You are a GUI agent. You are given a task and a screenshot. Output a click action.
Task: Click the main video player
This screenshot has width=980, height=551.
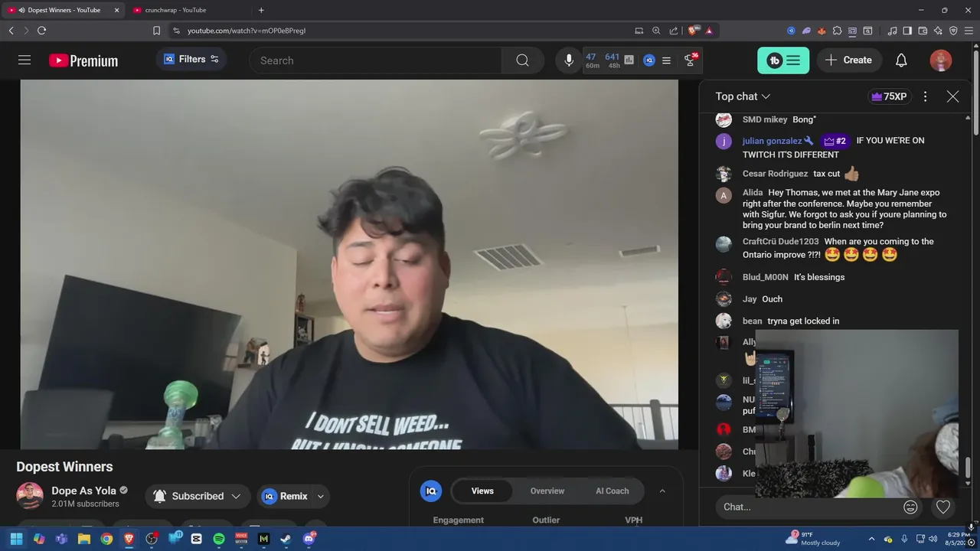point(349,264)
